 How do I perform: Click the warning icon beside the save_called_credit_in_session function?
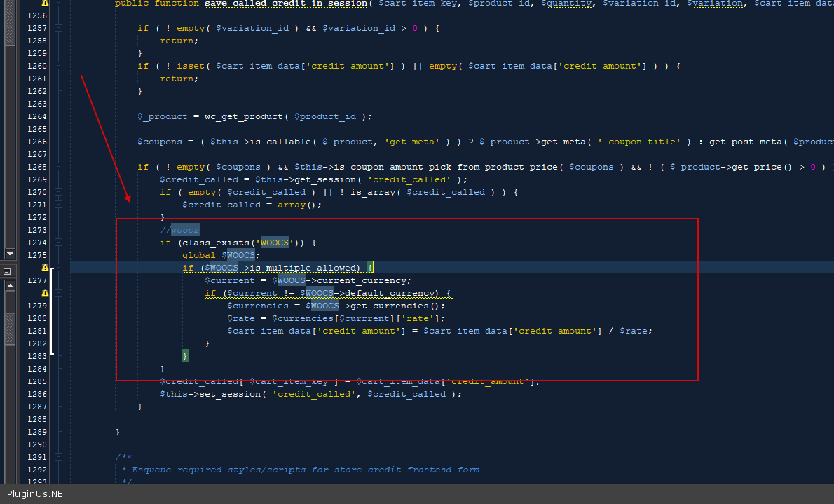45,4
